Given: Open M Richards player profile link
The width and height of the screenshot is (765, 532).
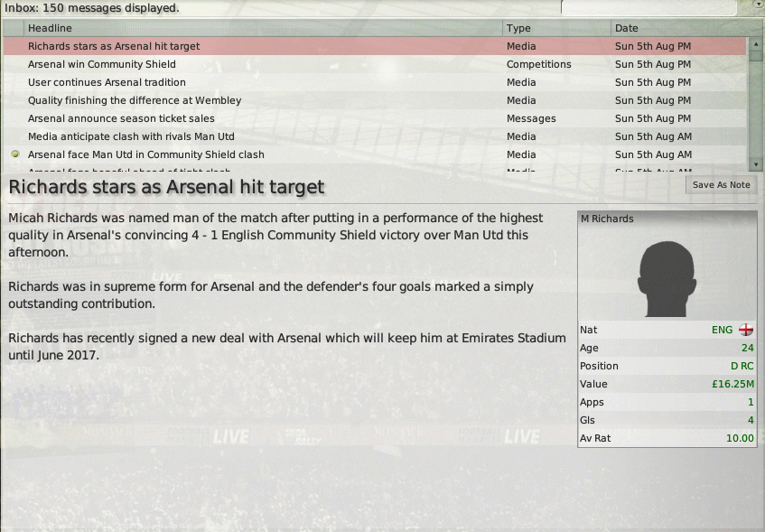Looking at the screenshot, I should click(x=607, y=219).
